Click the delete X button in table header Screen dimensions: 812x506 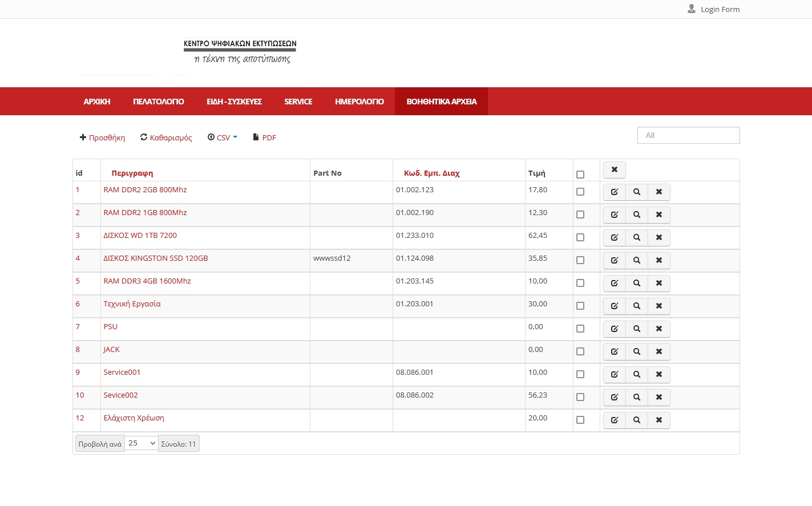[614, 170]
